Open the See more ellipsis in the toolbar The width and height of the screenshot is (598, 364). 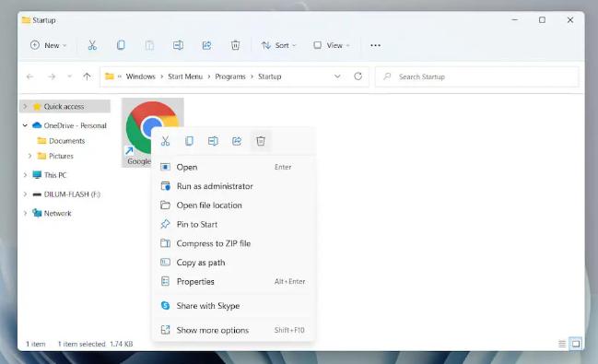click(x=375, y=45)
